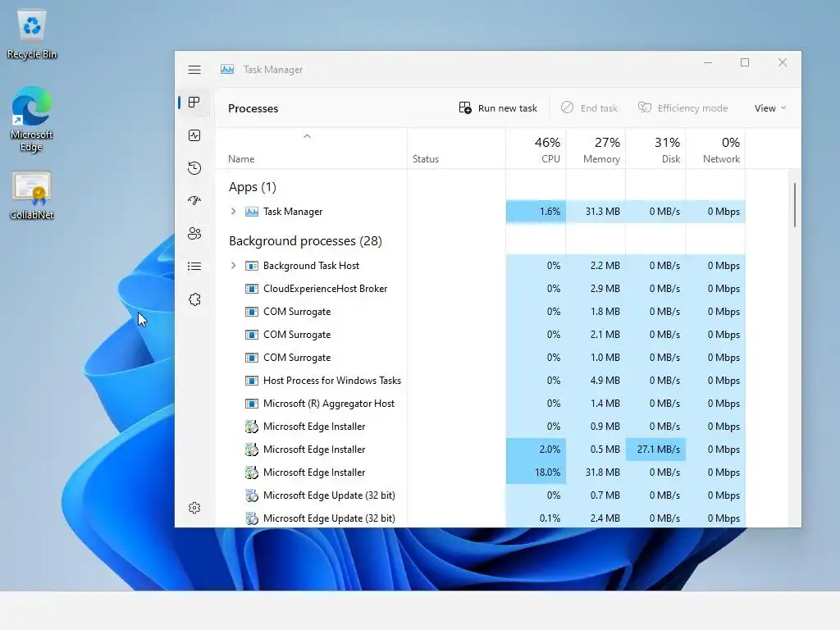Click the Edge Installer icon using 18.0% CPU
The width and height of the screenshot is (840, 630).
pyautogui.click(x=251, y=472)
